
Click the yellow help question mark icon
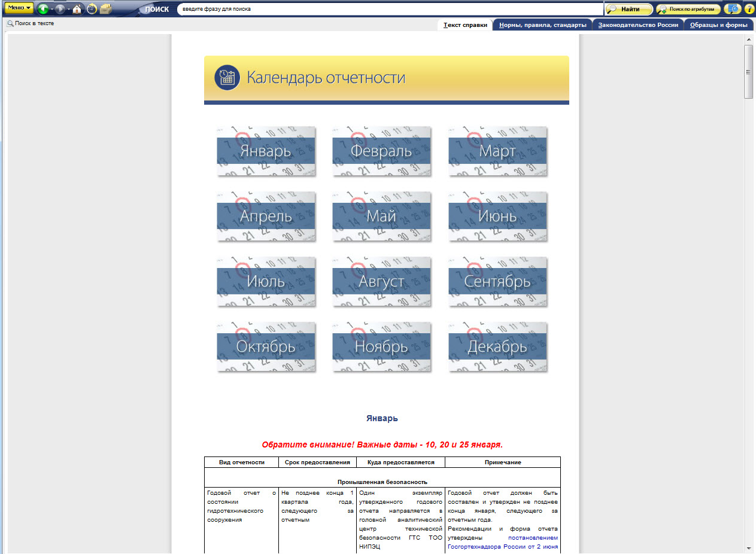point(749,9)
